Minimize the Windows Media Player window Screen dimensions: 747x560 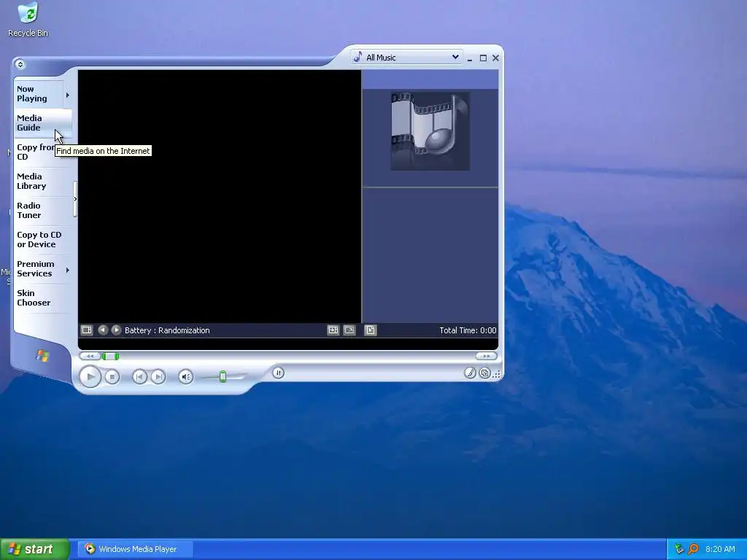pyautogui.click(x=470, y=58)
